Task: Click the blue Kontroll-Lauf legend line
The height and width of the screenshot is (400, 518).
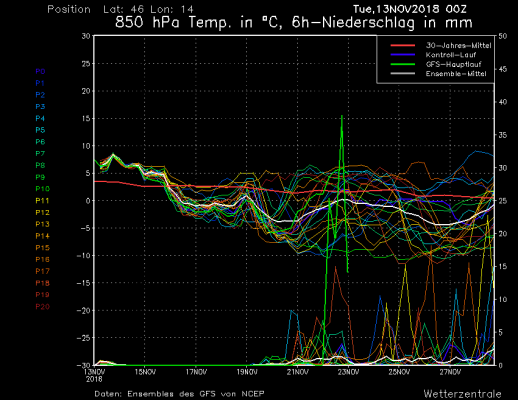Action: 403,55
